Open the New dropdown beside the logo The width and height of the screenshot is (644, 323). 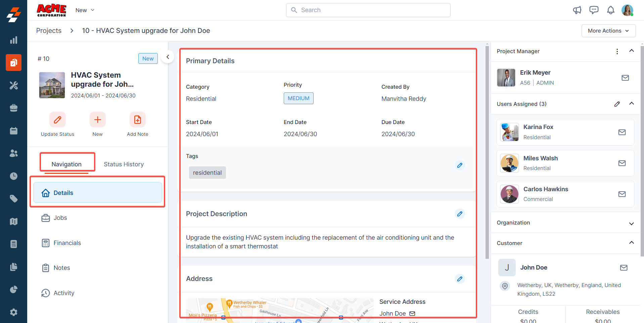[85, 10]
